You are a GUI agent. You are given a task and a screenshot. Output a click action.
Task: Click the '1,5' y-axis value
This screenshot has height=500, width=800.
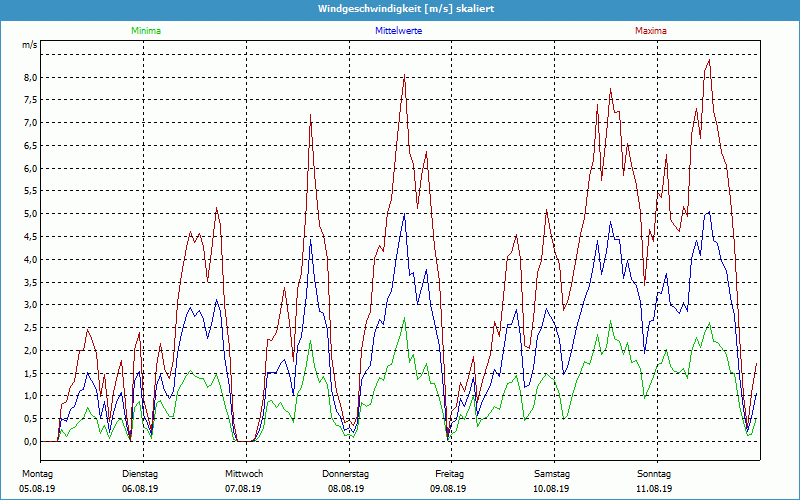(31, 373)
